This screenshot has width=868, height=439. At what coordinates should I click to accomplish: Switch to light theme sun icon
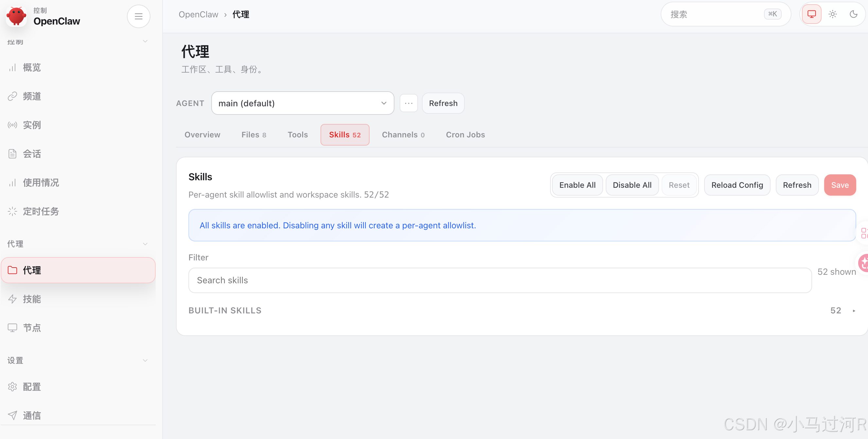832,14
